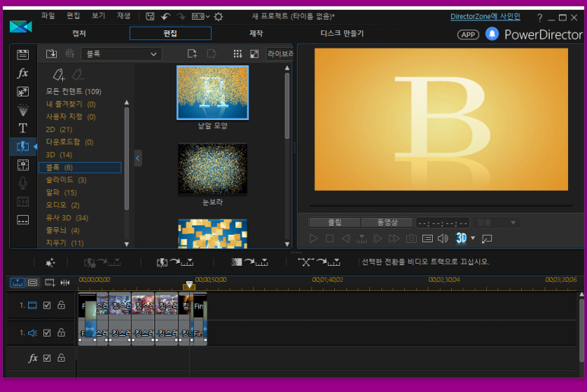This screenshot has width=587, height=392.
Task: Click the Magic tools wand icon
Action: (50, 263)
